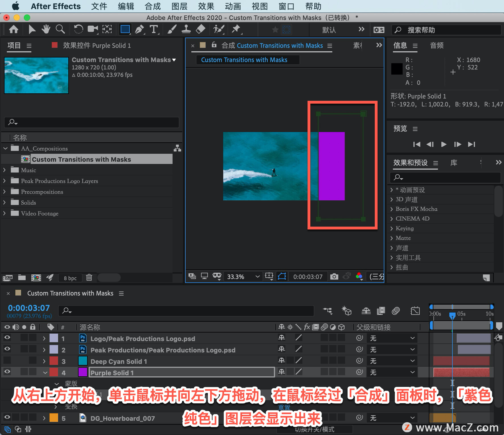504x435 pixels.
Task: Open the 窗口 menu
Action: [x=286, y=6]
